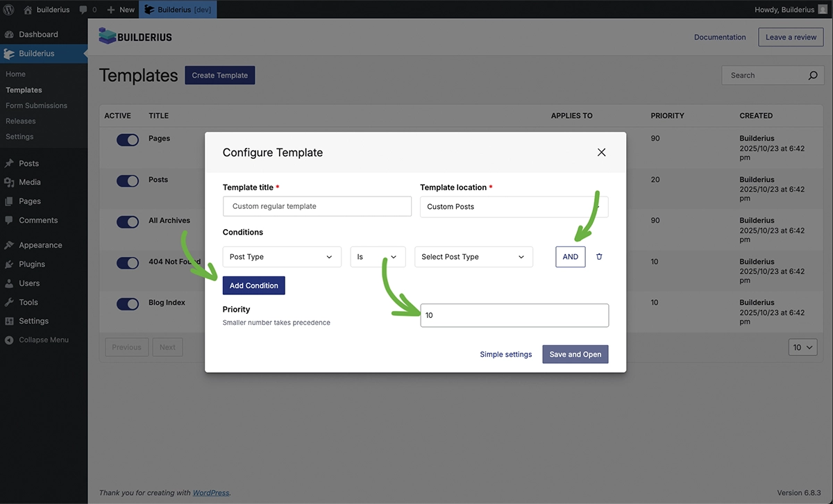Open the Documentation link

[720, 37]
